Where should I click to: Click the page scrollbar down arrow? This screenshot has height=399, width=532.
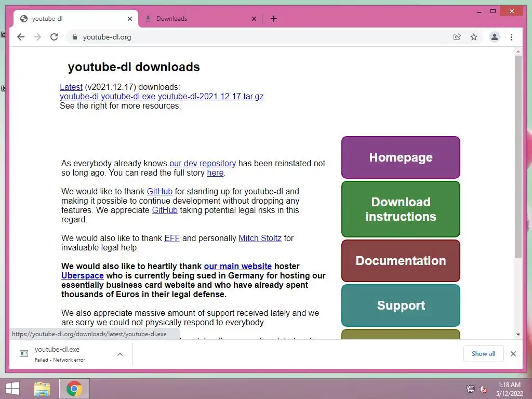pyautogui.click(x=518, y=335)
